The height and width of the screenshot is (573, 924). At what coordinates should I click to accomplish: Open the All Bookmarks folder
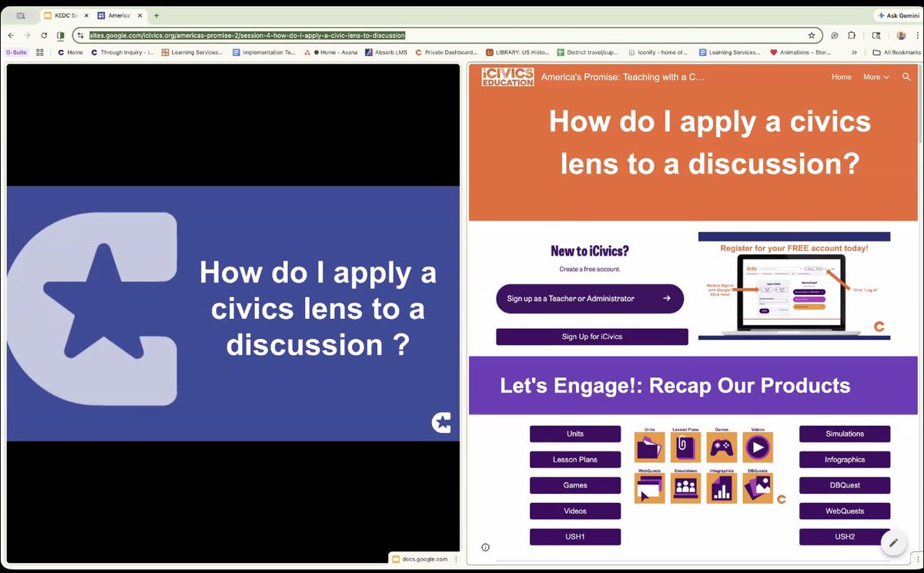tap(897, 52)
